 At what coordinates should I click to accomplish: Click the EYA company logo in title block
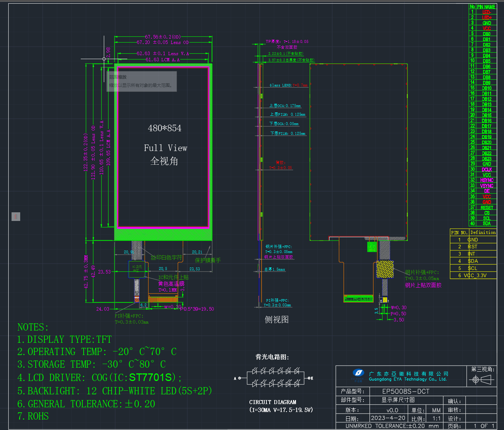[358, 374]
